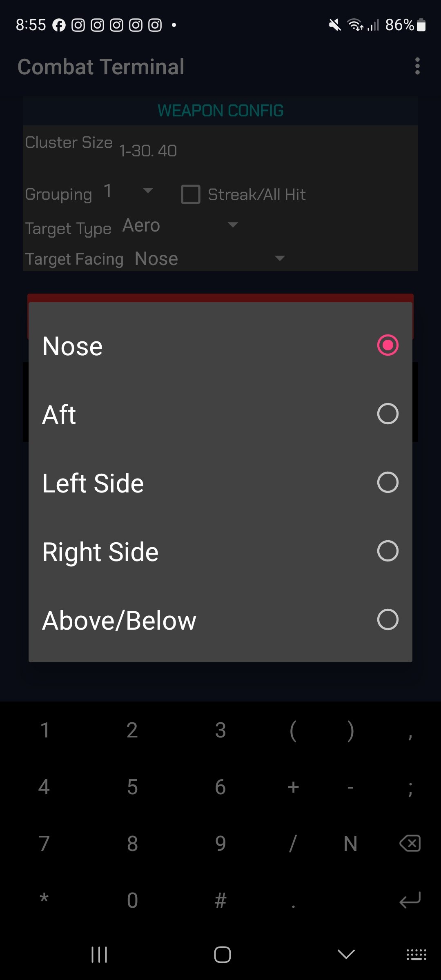Enable the Streak/All Hit checkbox
The width and height of the screenshot is (441, 980).
pos(191,194)
